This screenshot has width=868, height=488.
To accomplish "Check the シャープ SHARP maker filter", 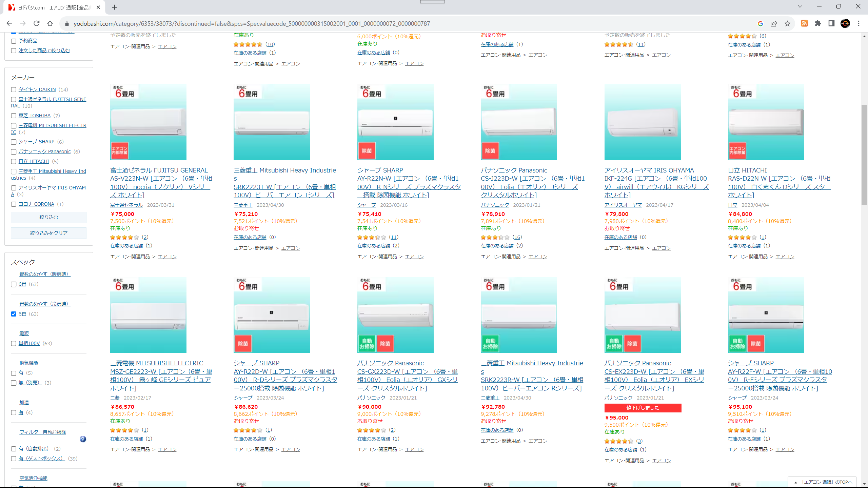I will click(14, 142).
